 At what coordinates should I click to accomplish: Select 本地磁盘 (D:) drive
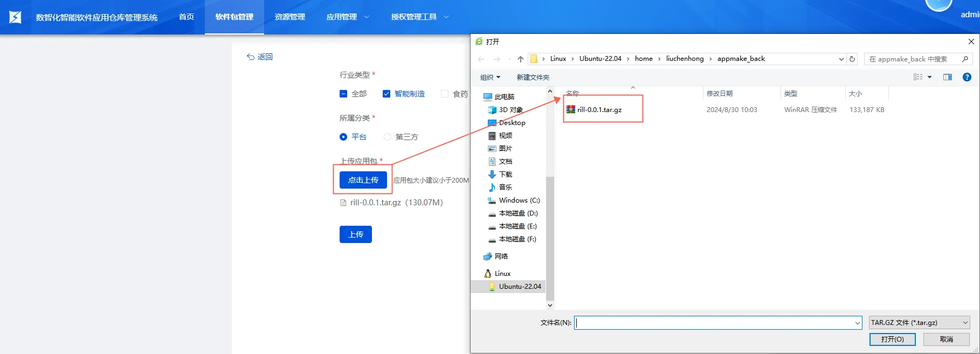[x=513, y=213]
